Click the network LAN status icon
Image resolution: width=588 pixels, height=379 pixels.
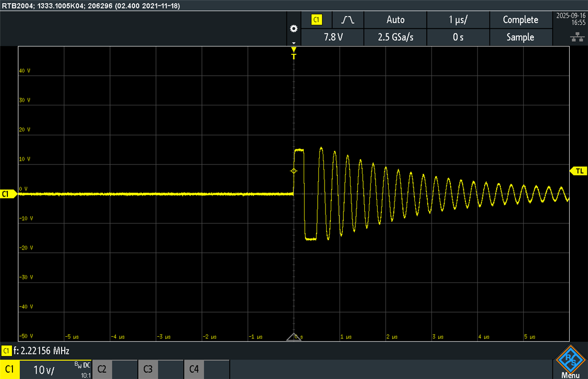click(x=577, y=37)
